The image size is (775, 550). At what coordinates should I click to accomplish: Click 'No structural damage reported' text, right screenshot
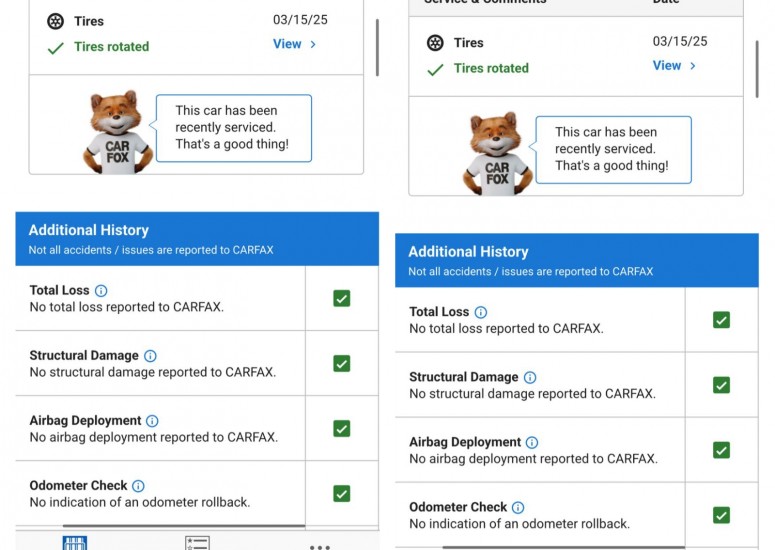(532, 394)
